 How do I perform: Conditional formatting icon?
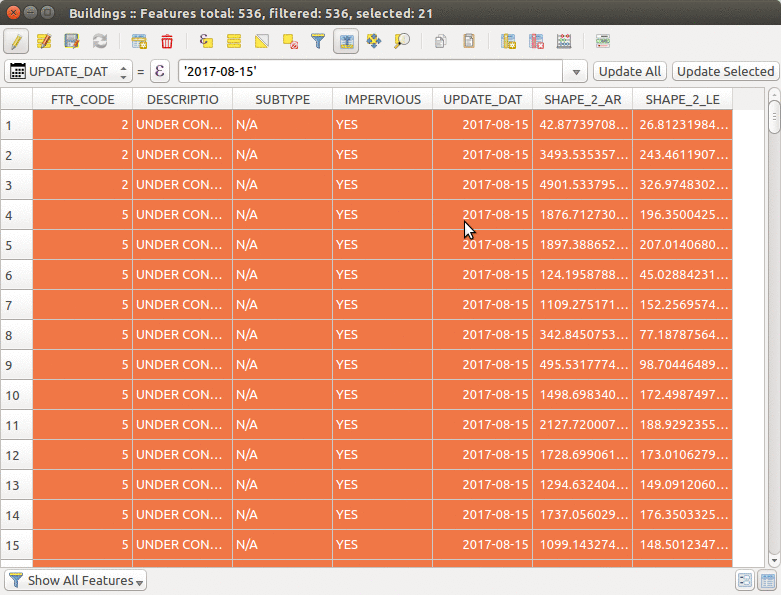click(x=603, y=41)
